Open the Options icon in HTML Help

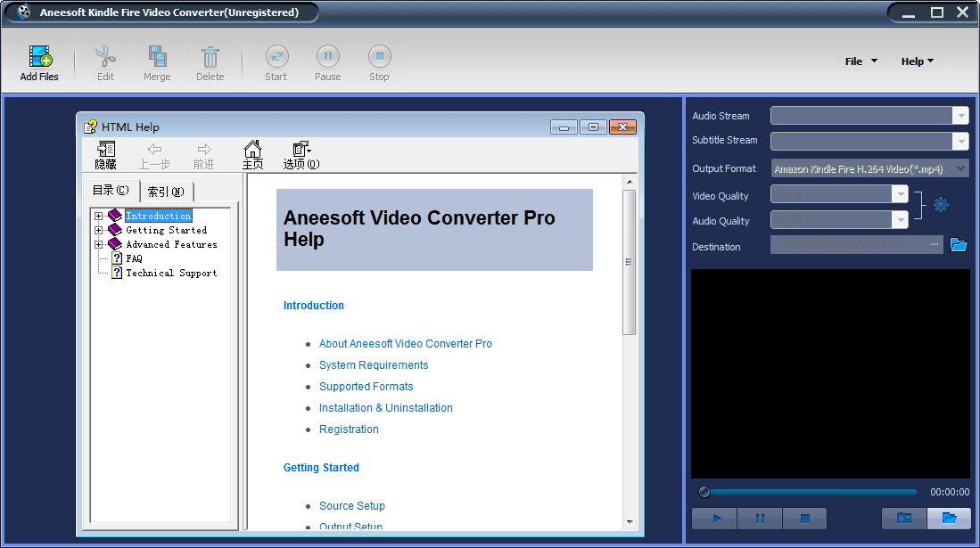tap(301, 150)
